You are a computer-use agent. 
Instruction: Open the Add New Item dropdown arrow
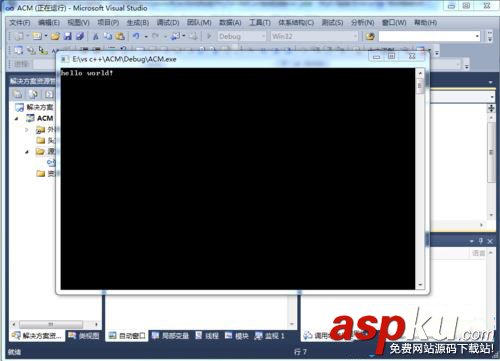tap(46, 36)
